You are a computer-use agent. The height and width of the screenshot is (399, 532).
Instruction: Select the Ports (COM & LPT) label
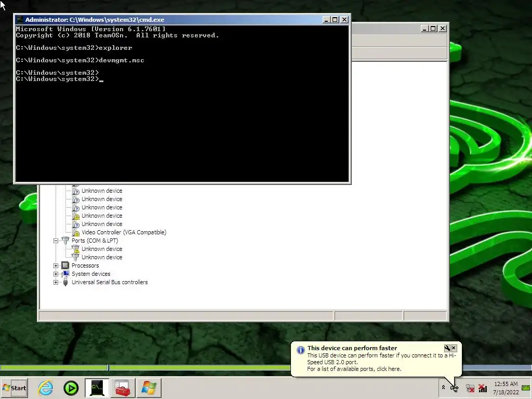tap(95, 241)
